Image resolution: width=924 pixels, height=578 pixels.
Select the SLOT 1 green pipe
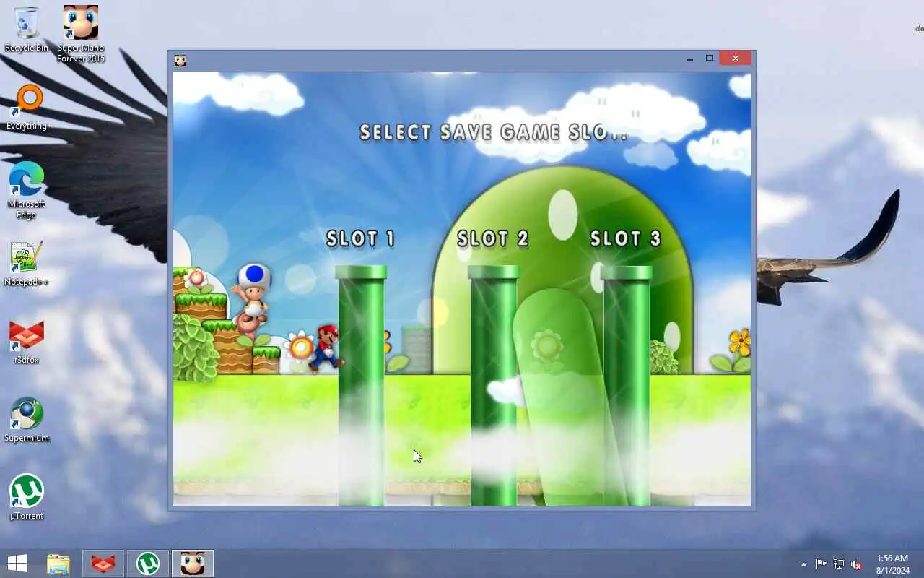coord(361,384)
